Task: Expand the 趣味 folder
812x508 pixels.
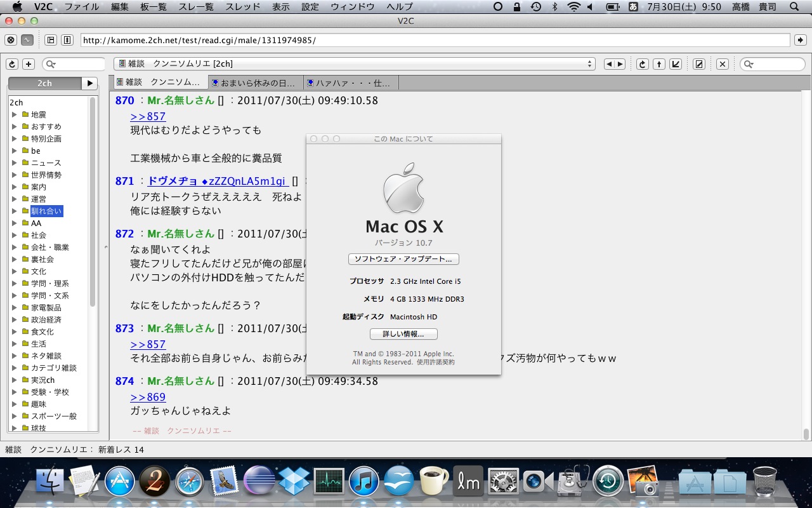Action: click(x=15, y=404)
